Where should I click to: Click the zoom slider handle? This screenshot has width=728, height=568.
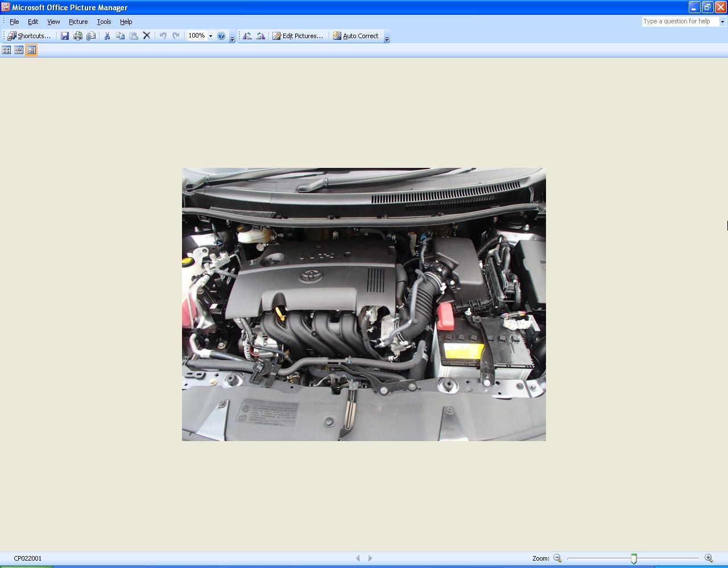pos(634,559)
